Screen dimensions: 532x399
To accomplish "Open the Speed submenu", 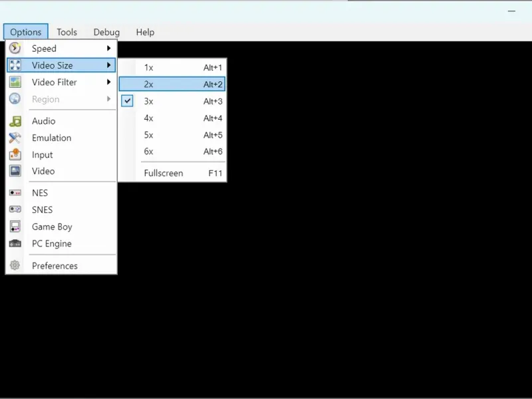I will (61, 48).
